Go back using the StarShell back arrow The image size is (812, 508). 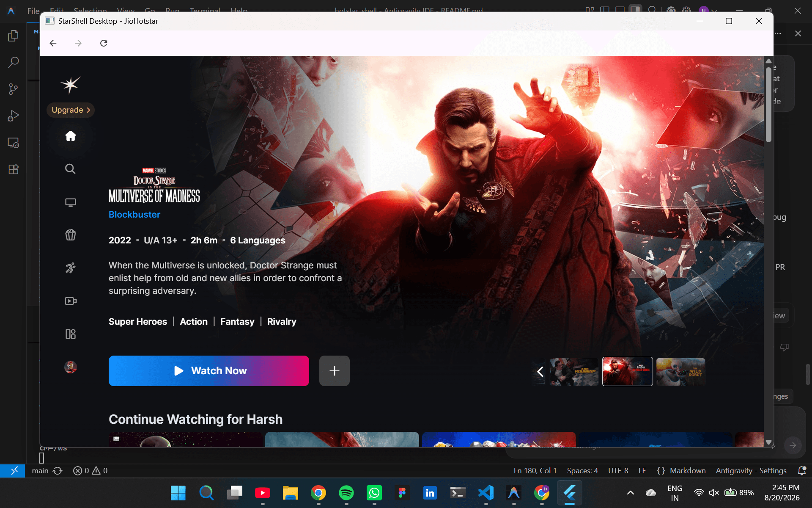point(53,43)
